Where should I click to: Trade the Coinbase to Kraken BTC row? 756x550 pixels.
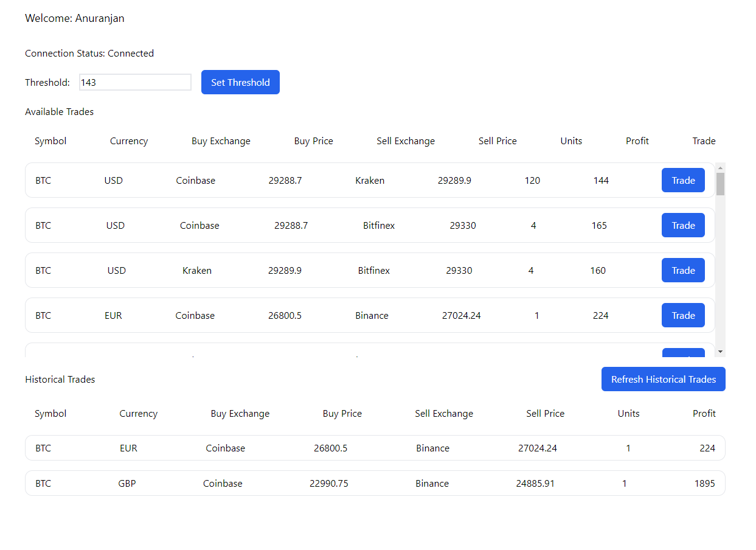pyautogui.click(x=683, y=180)
